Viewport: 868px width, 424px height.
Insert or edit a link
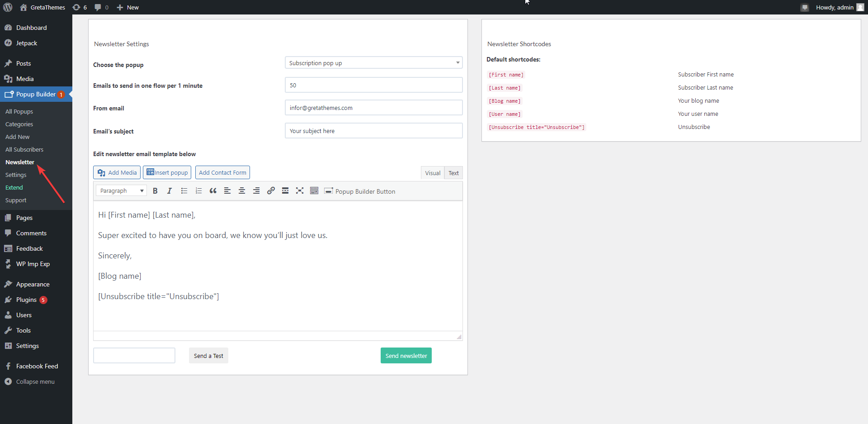pyautogui.click(x=271, y=191)
